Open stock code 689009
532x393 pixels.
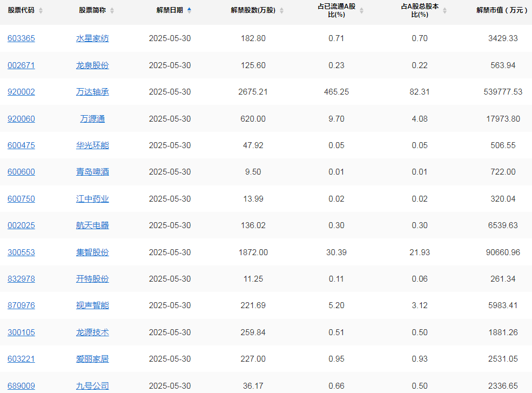tap(22, 386)
